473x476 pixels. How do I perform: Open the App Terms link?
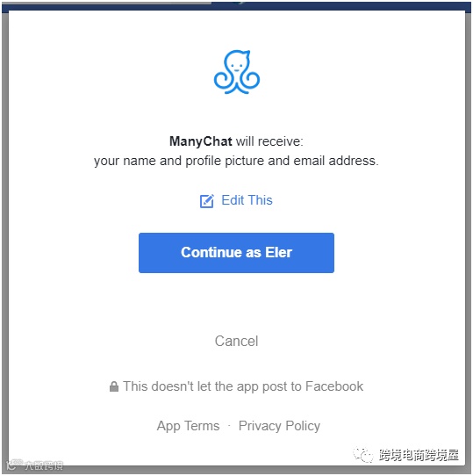(188, 426)
